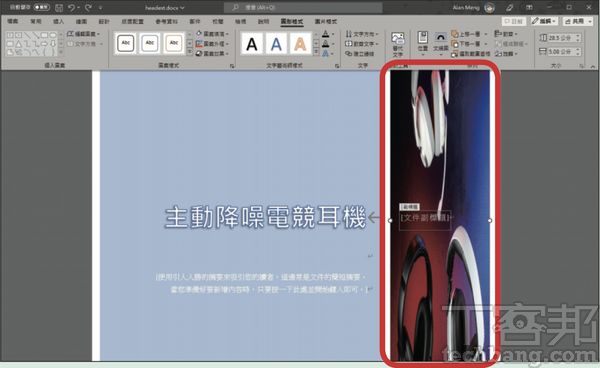
Task: Select the straight line shape in gallery
Action: pyautogui.click(x=27, y=35)
